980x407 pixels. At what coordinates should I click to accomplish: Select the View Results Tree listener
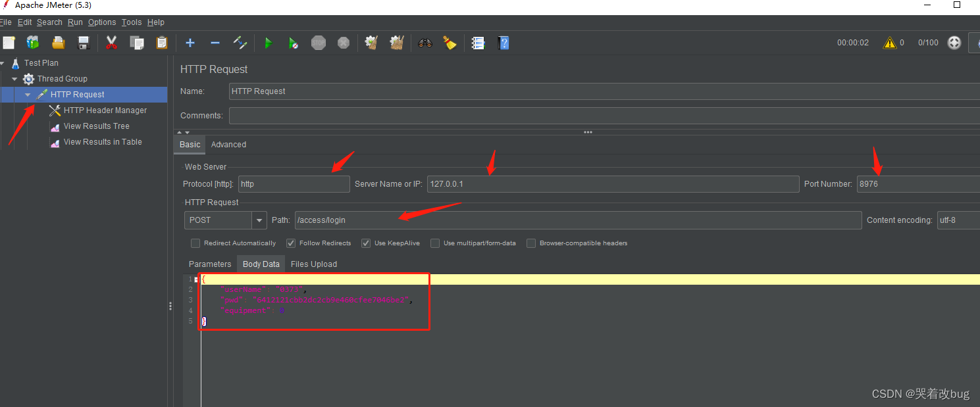click(97, 126)
